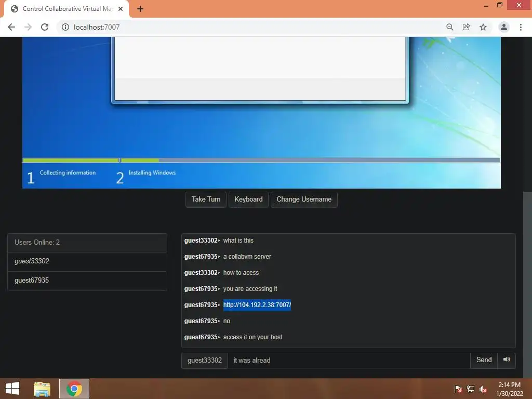The height and width of the screenshot is (399, 532).
Task: Share this page icon
Action: coord(467,27)
